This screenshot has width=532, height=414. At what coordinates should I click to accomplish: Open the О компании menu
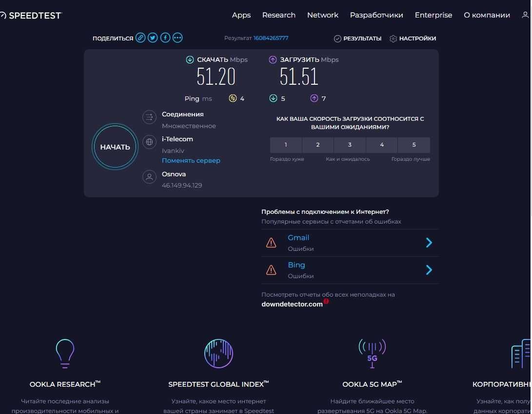[x=487, y=15]
